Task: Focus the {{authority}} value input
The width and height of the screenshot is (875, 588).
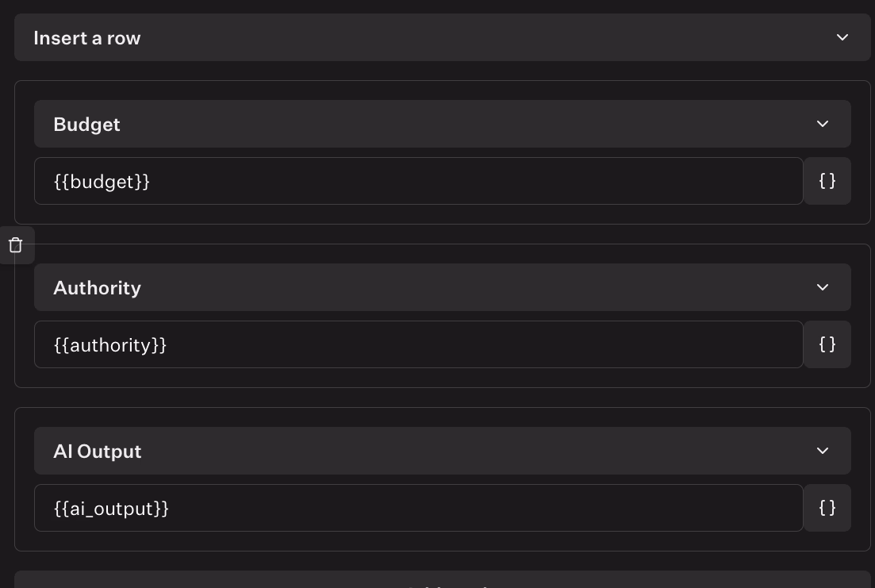Action: tap(418, 344)
